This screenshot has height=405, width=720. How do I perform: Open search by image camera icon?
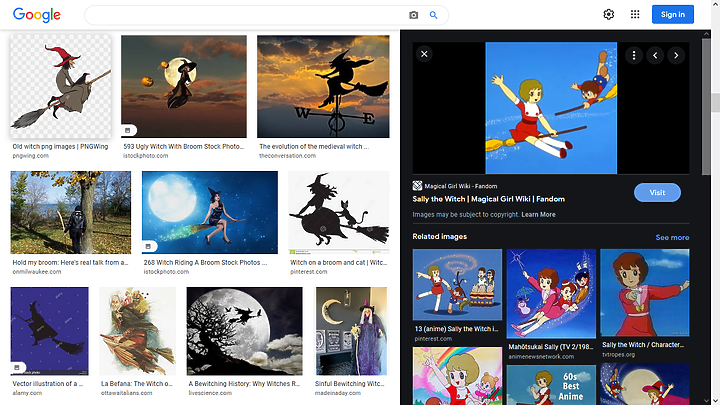[413, 15]
